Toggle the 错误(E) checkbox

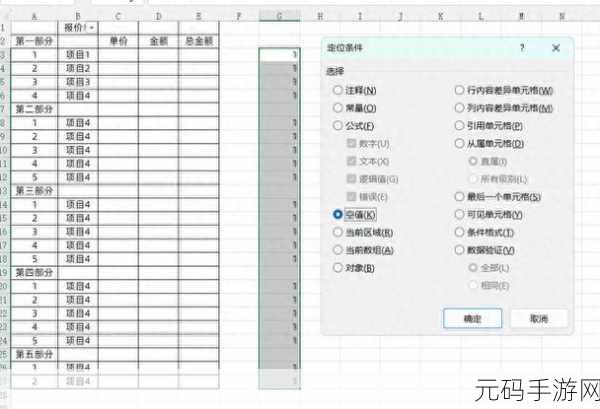coord(367,197)
